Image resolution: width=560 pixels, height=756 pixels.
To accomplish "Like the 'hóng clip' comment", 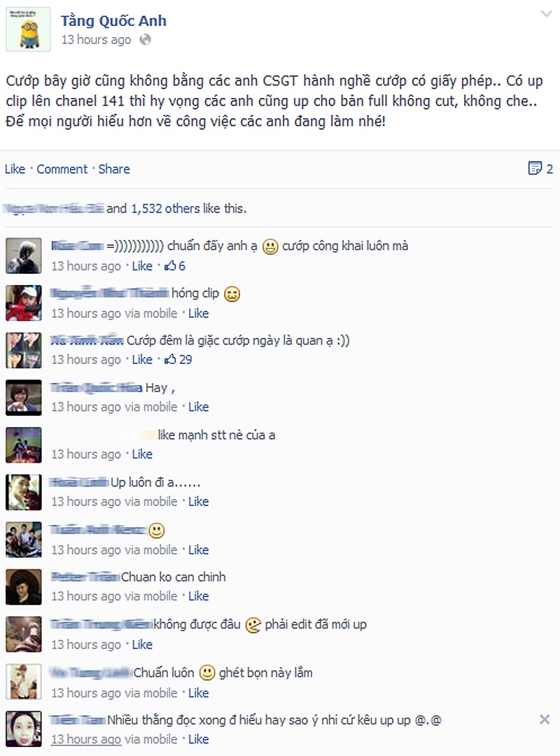I will tap(198, 314).
